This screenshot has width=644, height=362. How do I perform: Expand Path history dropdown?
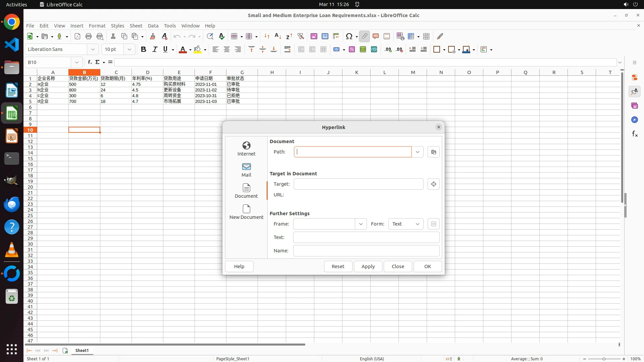point(417,152)
